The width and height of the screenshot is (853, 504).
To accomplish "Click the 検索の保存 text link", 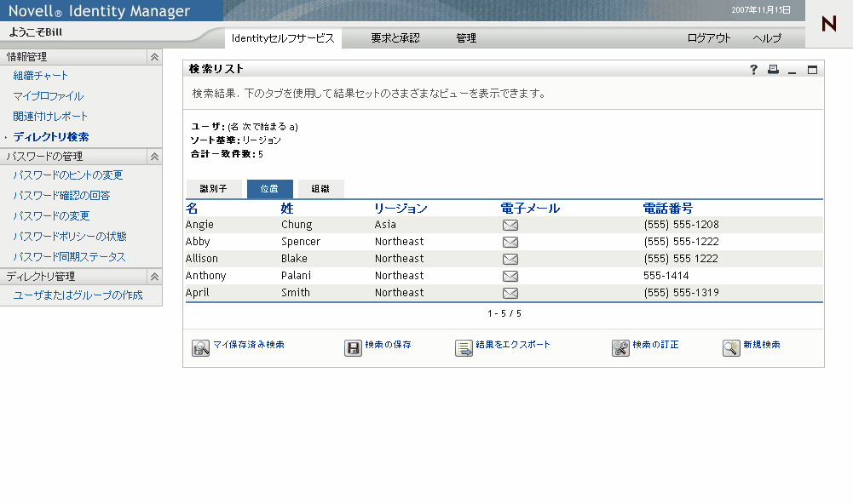I will tap(388, 345).
